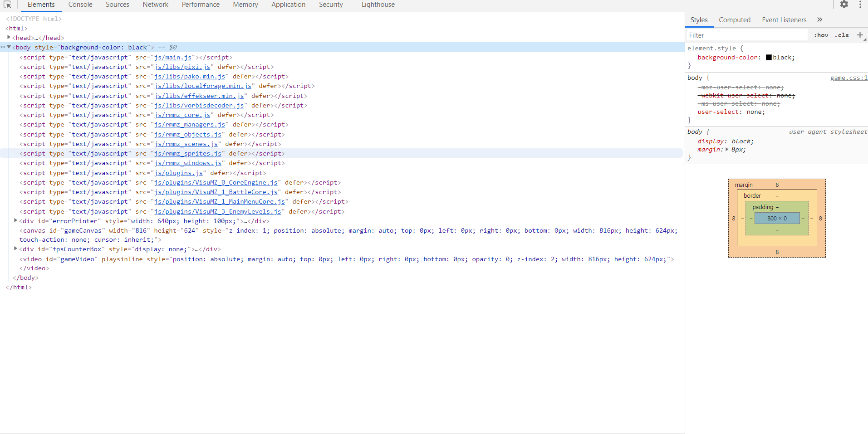Follow the js/libs/vorbisdecoder.js link
This screenshot has height=434, width=868.
(199, 105)
